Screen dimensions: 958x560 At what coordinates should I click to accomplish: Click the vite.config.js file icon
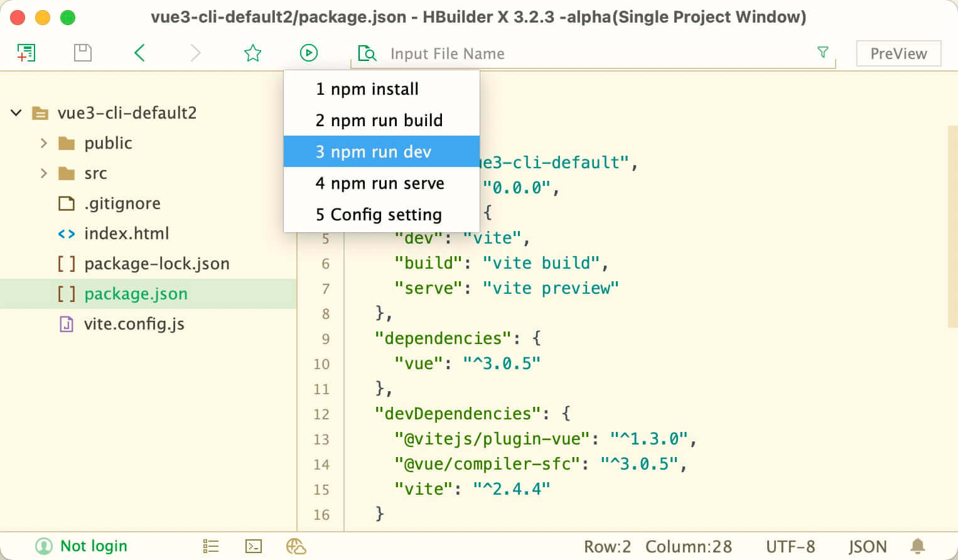66,324
